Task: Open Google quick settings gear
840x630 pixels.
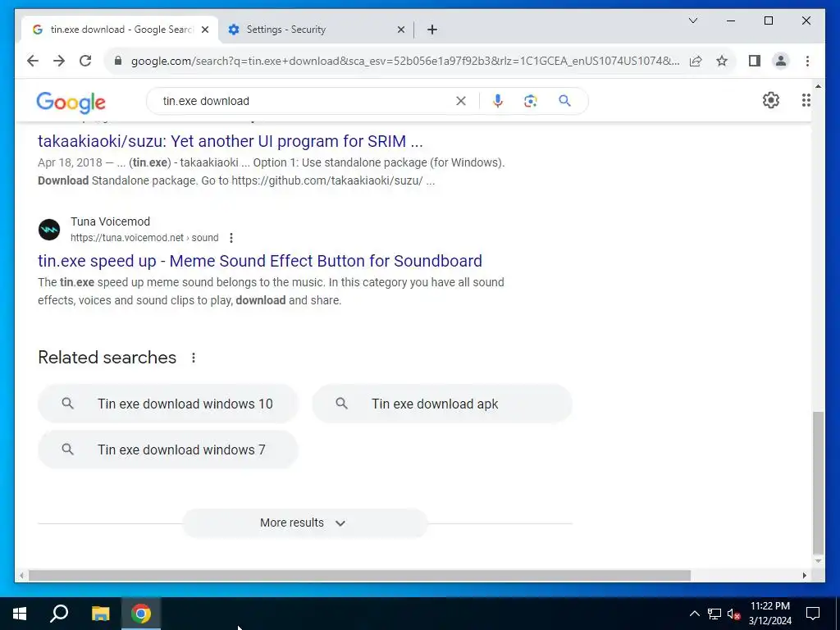Action: click(x=770, y=100)
